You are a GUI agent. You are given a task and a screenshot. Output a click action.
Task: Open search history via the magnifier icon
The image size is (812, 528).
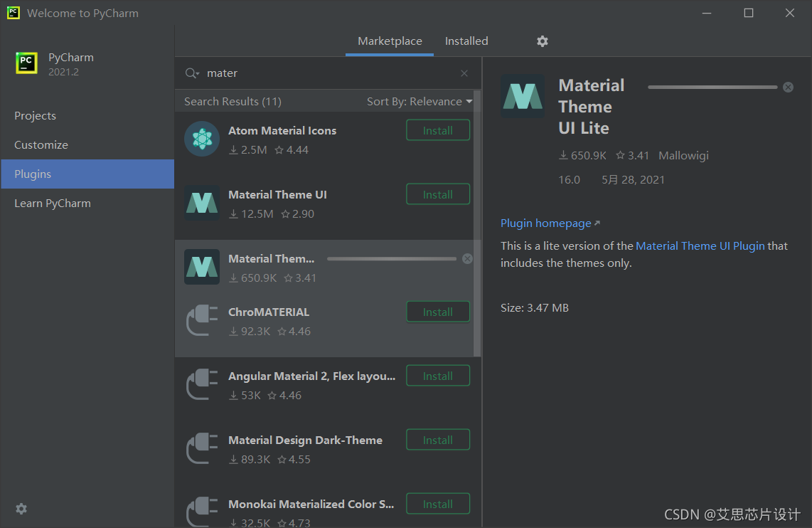[192, 73]
